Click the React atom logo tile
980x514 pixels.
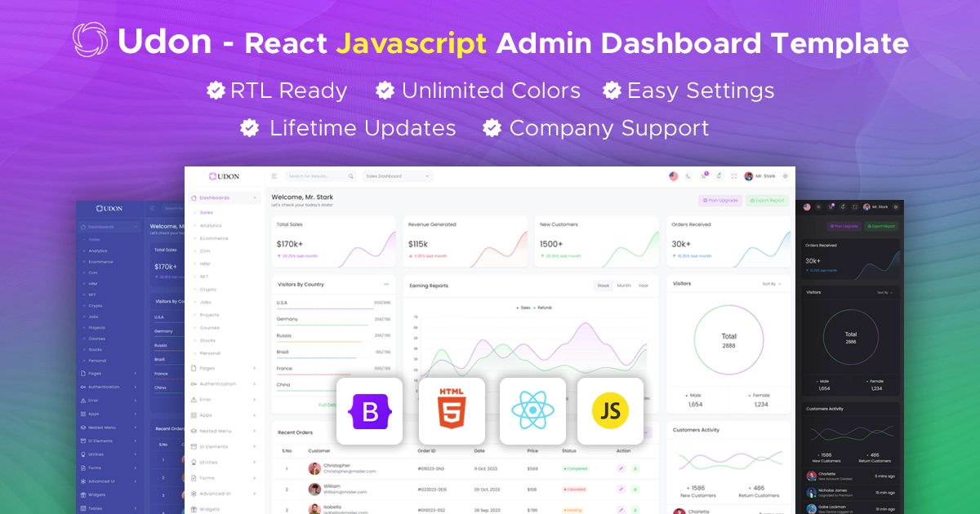pyautogui.click(x=532, y=411)
